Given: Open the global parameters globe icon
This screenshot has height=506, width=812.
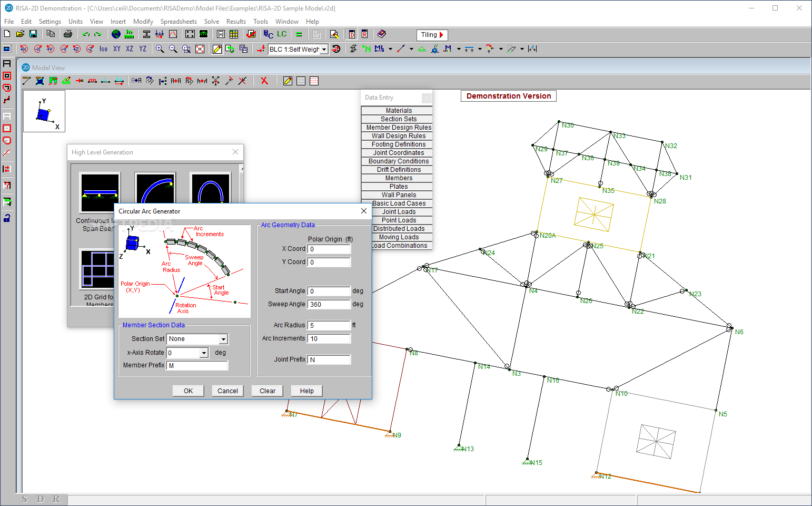Looking at the screenshot, I should (116, 34).
